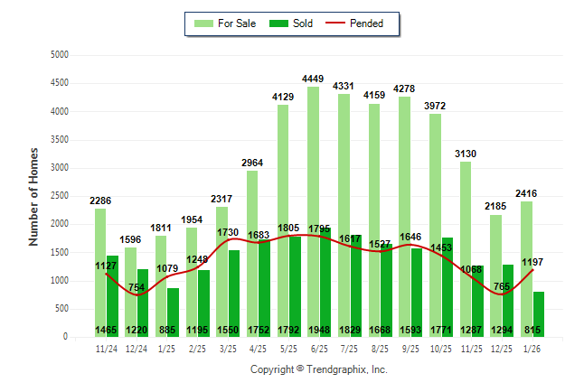Select the 10/25 x-axis month label
Viewport: 584px width, 392px height.
[440, 348]
